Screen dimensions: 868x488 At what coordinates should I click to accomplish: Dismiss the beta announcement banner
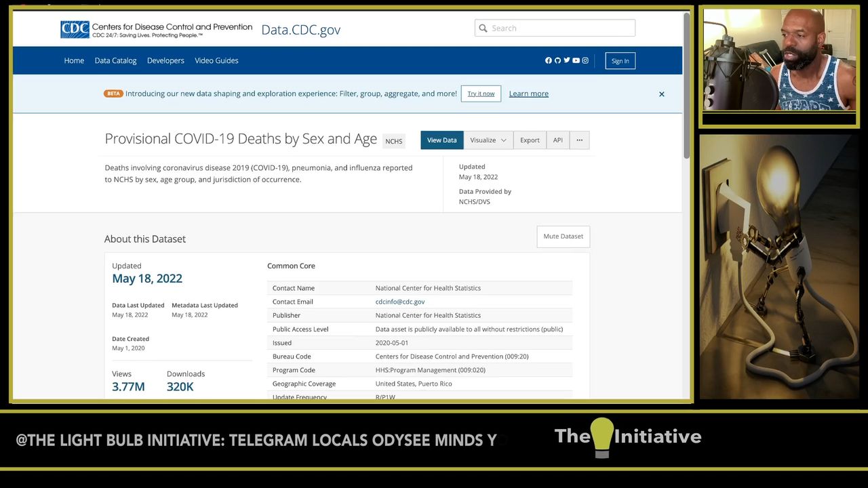(x=662, y=94)
